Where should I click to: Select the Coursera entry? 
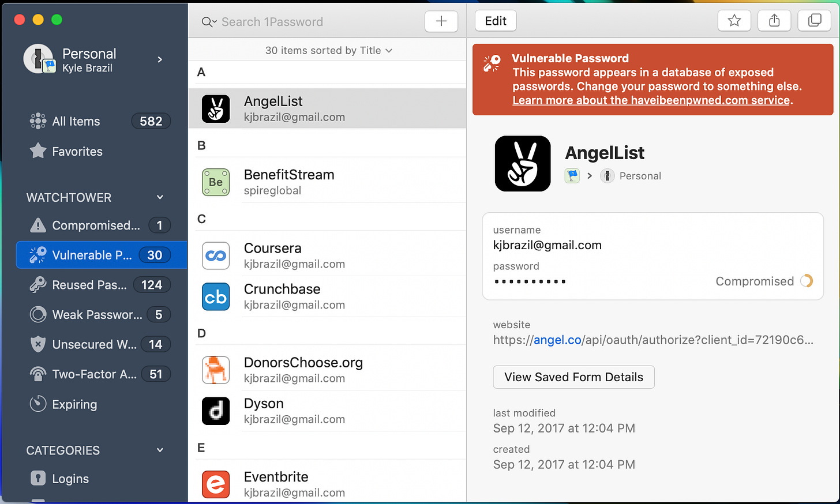(x=327, y=255)
